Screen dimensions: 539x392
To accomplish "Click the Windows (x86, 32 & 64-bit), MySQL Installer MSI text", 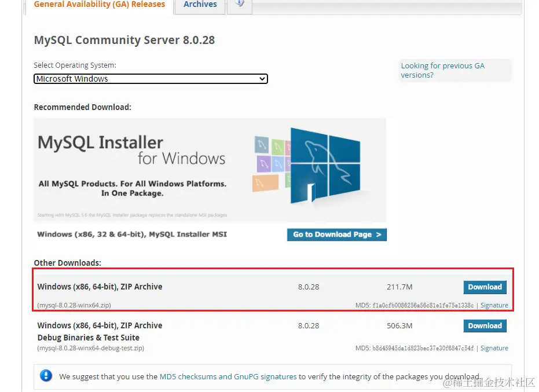I will 132,235.
